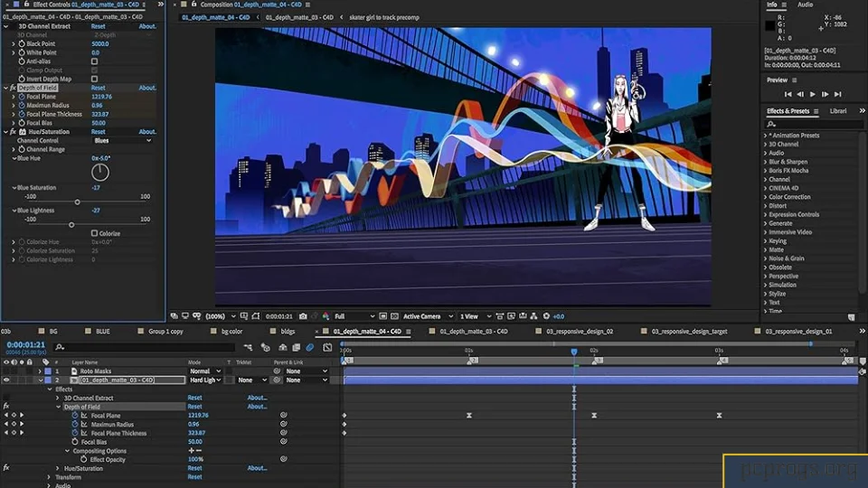
Task: Switch to the Audio panel tab
Action: [805, 5]
